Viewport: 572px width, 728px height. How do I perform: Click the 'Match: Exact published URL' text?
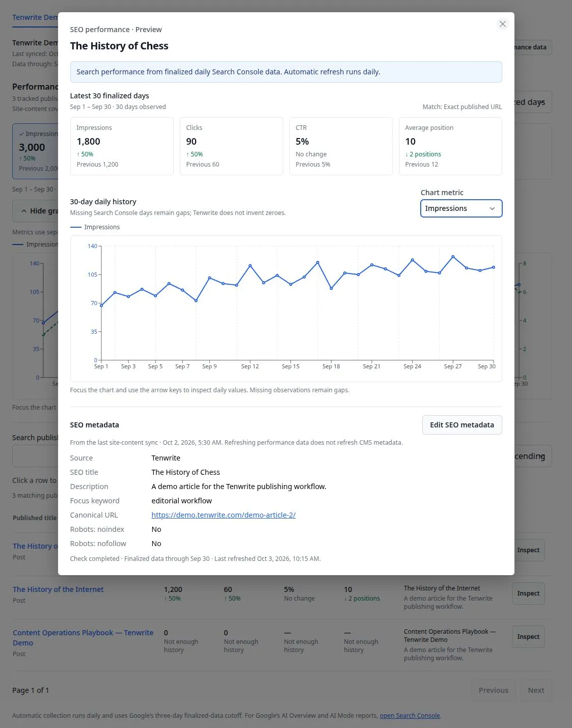coord(462,107)
